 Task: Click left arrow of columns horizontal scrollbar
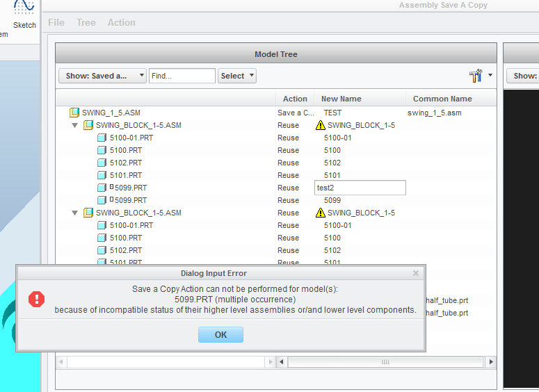[282, 362]
